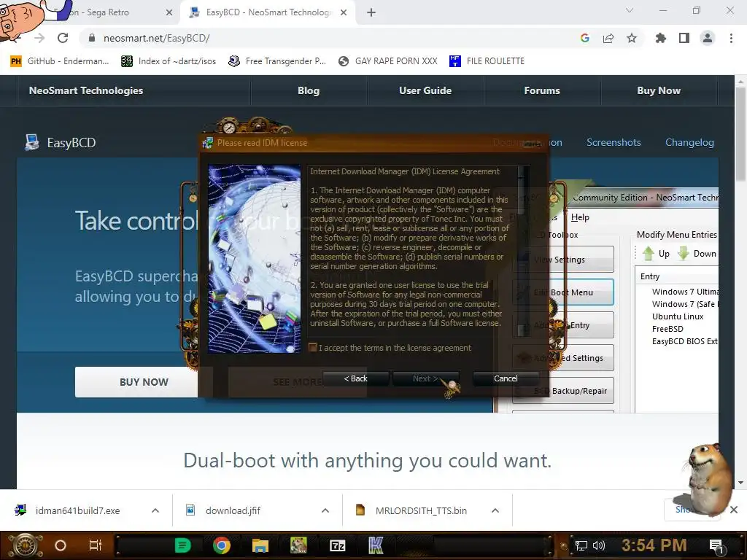The image size is (747, 560).
Task: Open the Chrome profile avatar
Action: coord(708,38)
